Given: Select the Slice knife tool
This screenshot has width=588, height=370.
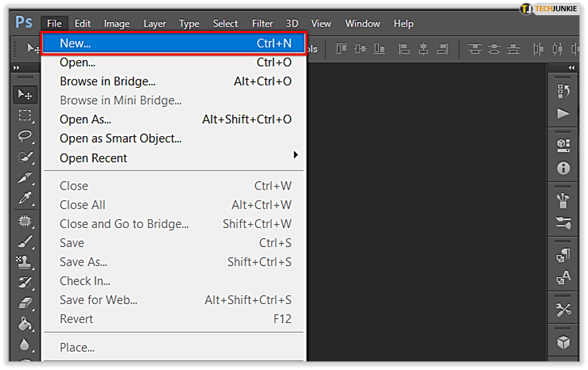Looking at the screenshot, I should pos(25,177).
